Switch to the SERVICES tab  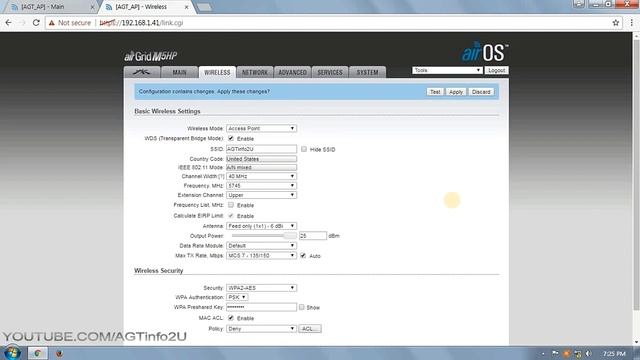click(x=330, y=72)
